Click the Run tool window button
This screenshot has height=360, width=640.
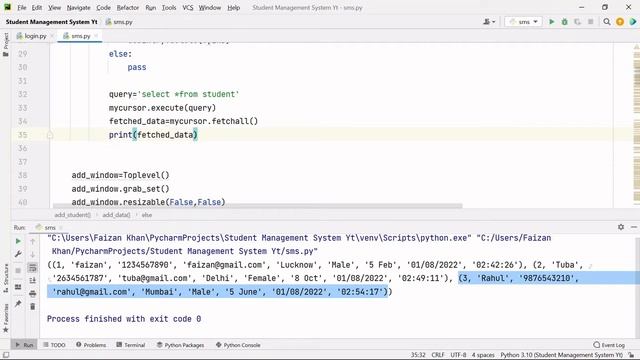[24, 345]
